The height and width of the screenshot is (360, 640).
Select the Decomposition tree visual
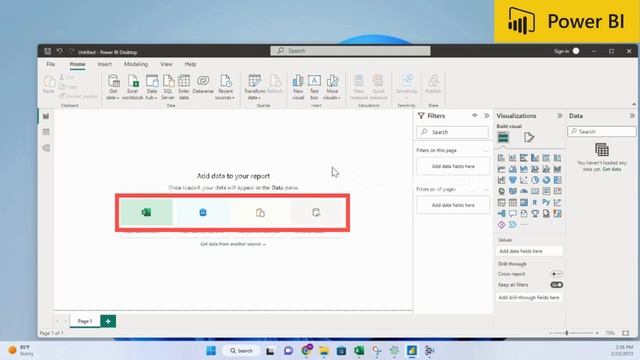coord(502,213)
